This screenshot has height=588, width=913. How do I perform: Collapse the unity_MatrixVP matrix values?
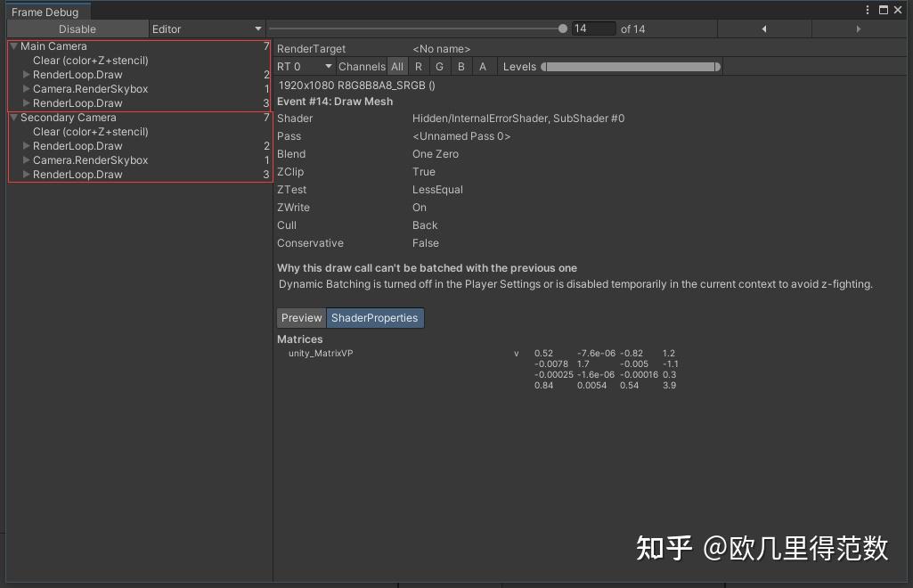[x=515, y=353]
